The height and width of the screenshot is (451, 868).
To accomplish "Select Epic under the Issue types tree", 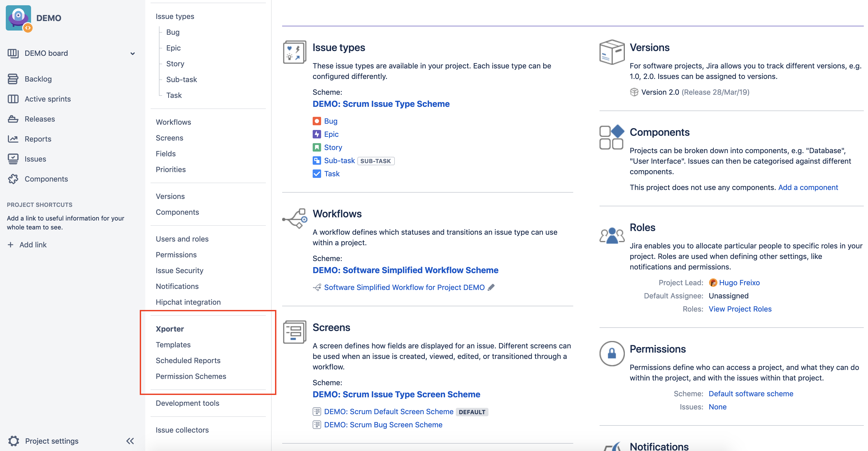I will (x=173, y=48).
